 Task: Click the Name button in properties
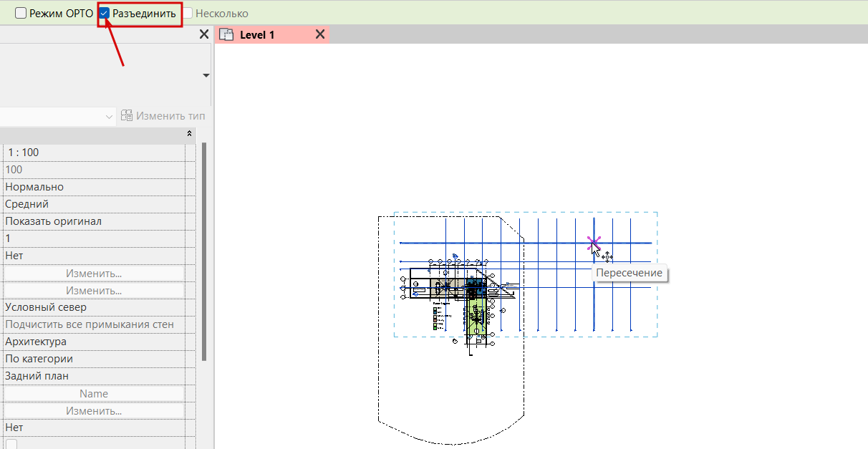pyautogui.click(x=94, y=393)
